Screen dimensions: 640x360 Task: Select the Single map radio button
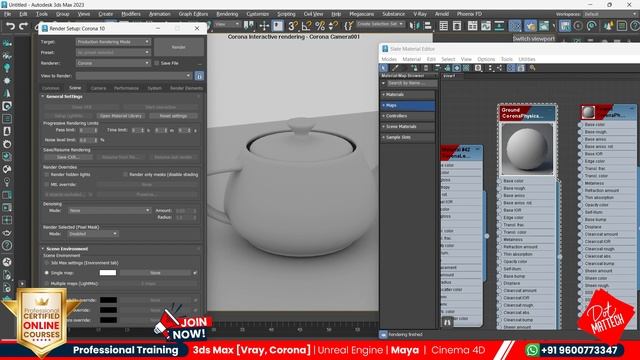[x=47, y=273]
